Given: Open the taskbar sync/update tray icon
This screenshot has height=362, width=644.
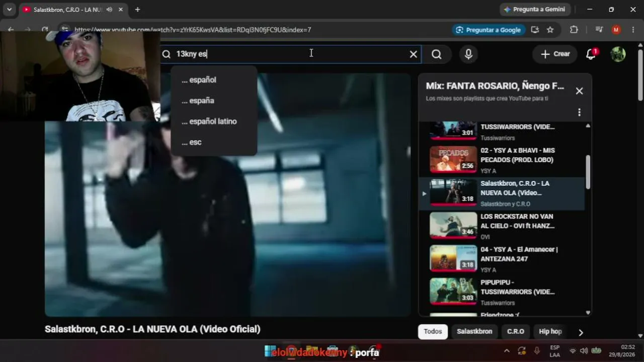Looking at the screenshot, I should [x=522, y=351].
